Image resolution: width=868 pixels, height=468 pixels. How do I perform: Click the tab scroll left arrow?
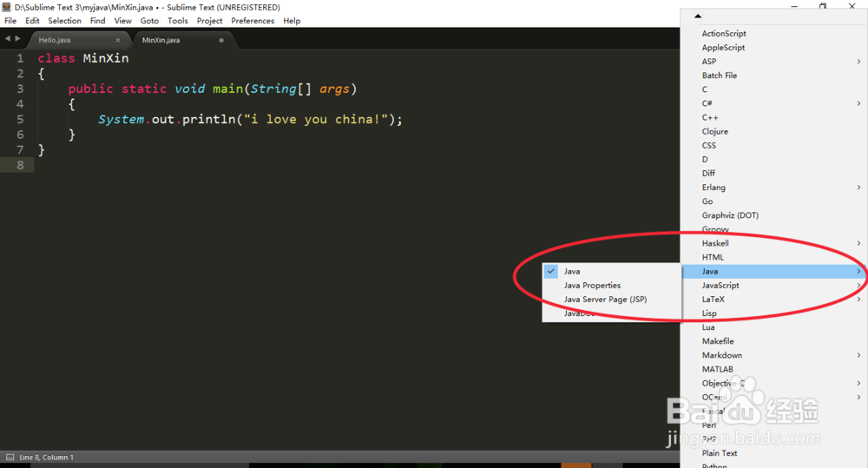click(7, 39)
